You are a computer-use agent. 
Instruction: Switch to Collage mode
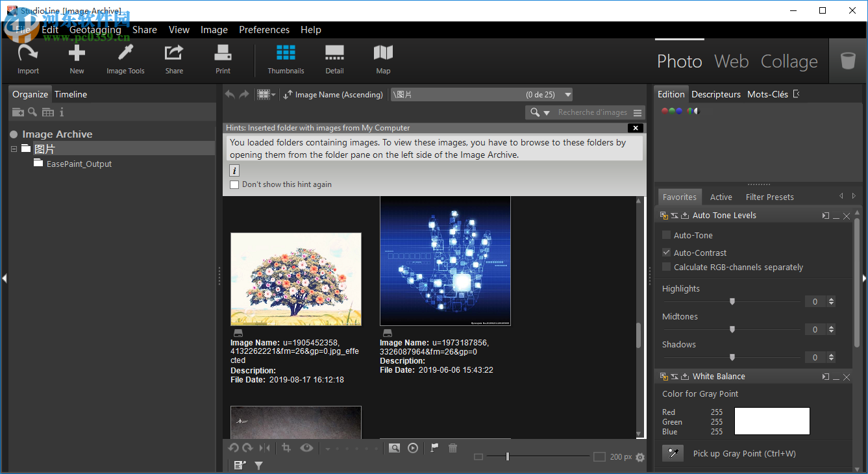click(x=789, y=61)
